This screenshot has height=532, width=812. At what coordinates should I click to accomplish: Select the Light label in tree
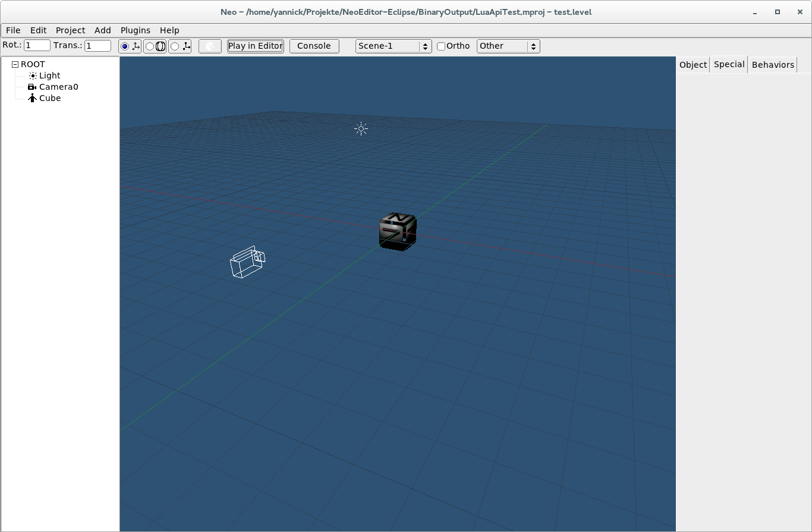[x=50, y=75]
